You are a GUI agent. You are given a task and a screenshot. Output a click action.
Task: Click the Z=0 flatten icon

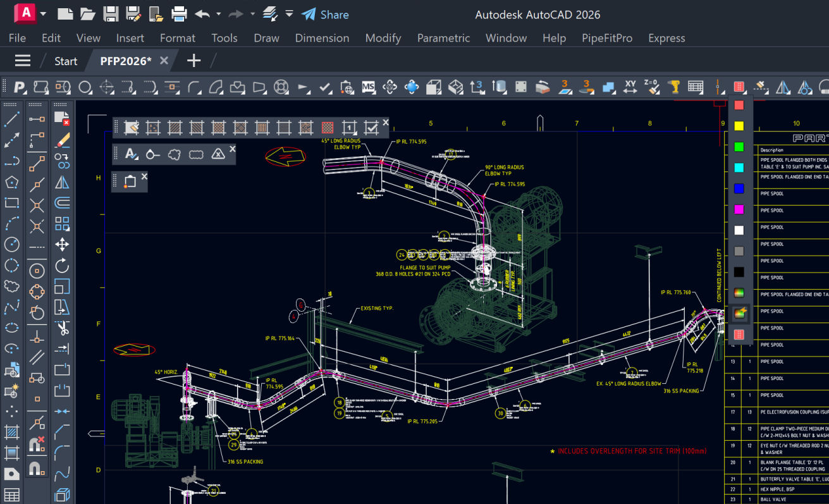651,87
